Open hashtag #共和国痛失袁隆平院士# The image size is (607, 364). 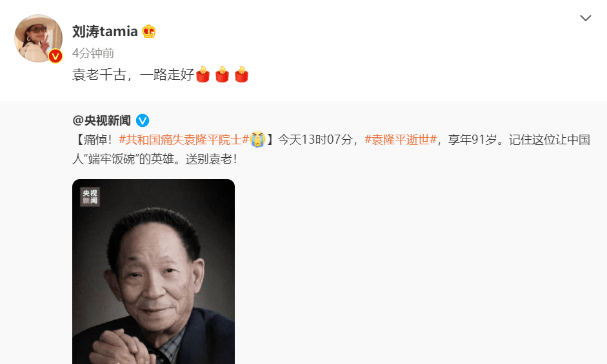(183, 140)
